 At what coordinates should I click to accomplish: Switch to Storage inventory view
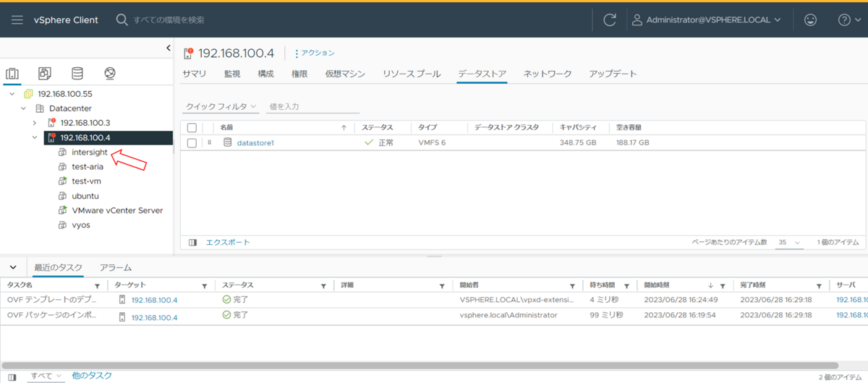(x=77, y=74)
